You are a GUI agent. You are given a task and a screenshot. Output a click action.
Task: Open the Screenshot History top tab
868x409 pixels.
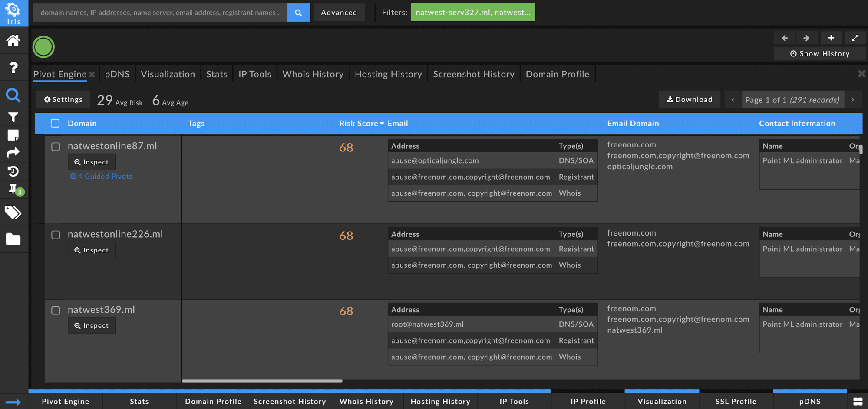pyautogui.click(x=474, y=74)
